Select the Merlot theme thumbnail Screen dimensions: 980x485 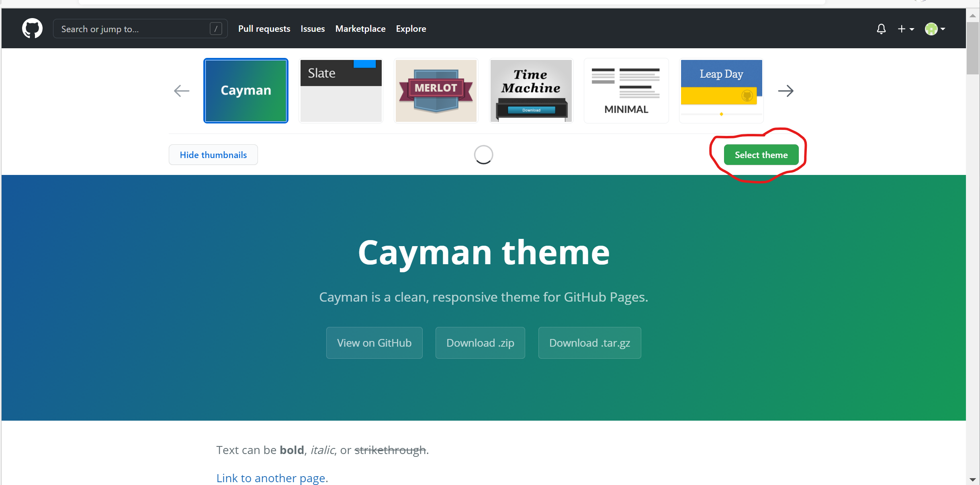click(x=436, y=90)
